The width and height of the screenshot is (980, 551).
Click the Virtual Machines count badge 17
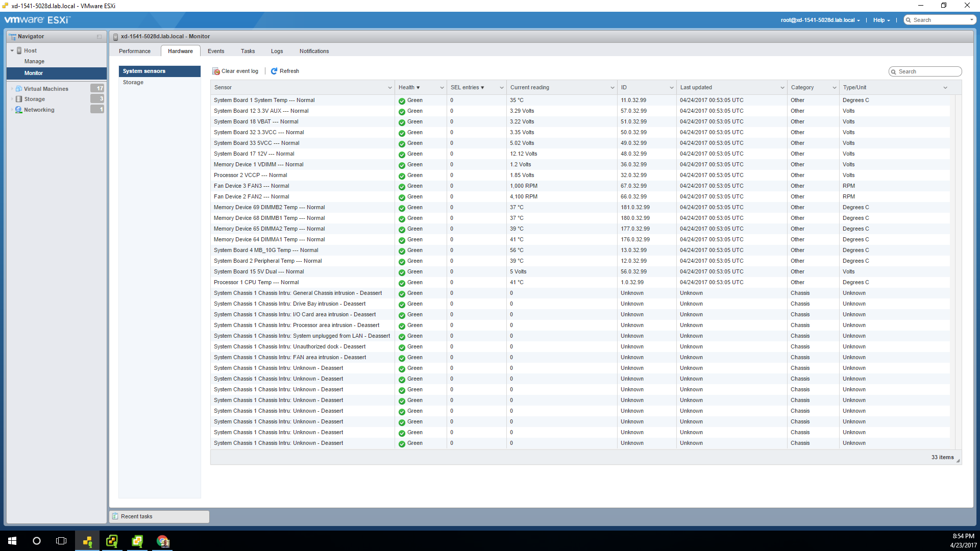(x=97, y=88)
